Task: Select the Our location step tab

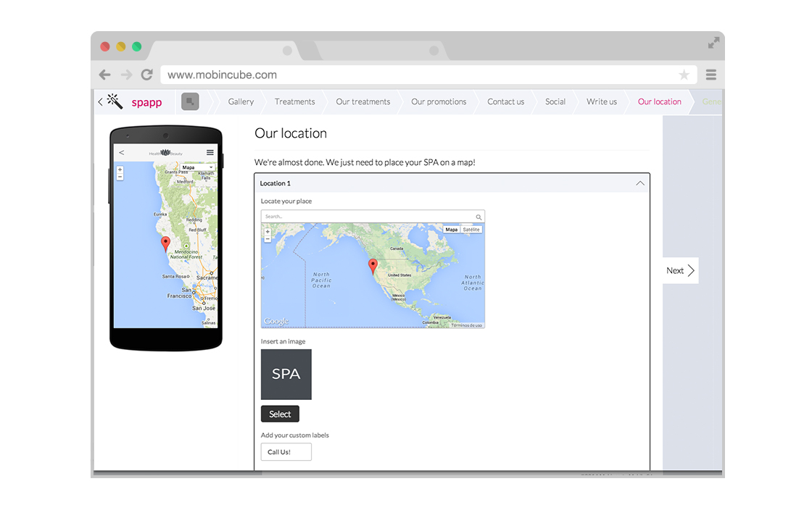Action: 659,101
